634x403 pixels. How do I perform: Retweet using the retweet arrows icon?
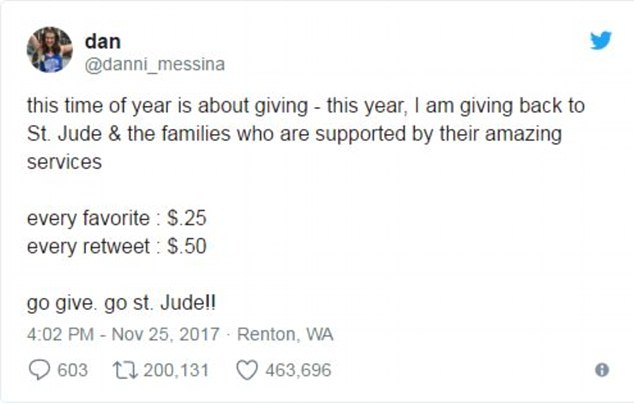126,370
